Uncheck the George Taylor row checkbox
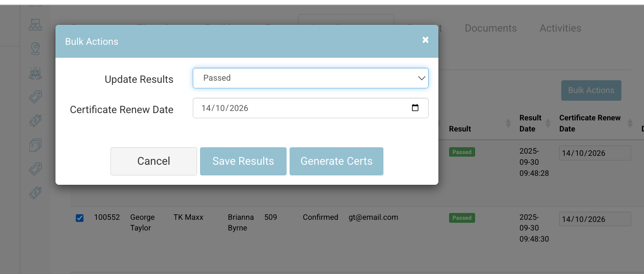Screen dimensions: 644x274 80,218
